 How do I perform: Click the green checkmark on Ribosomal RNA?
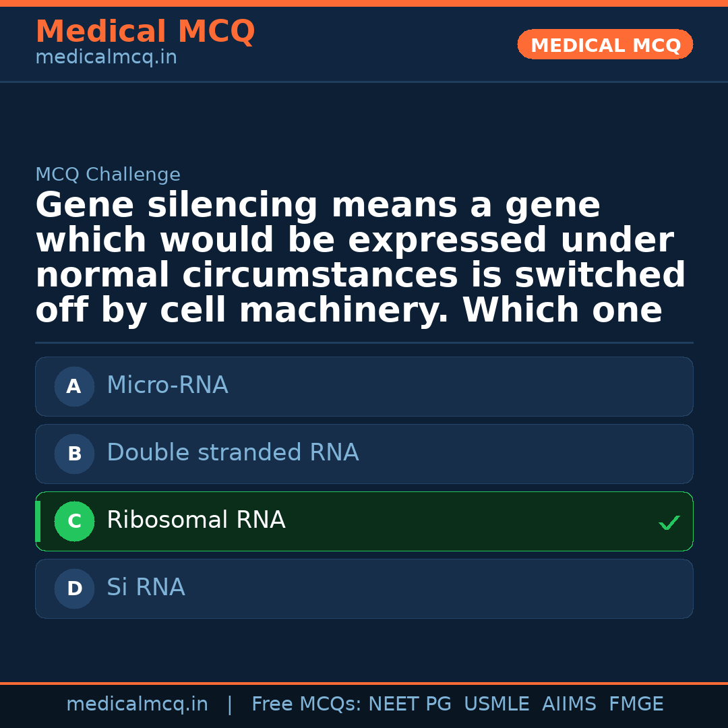[x=669, y=522]
